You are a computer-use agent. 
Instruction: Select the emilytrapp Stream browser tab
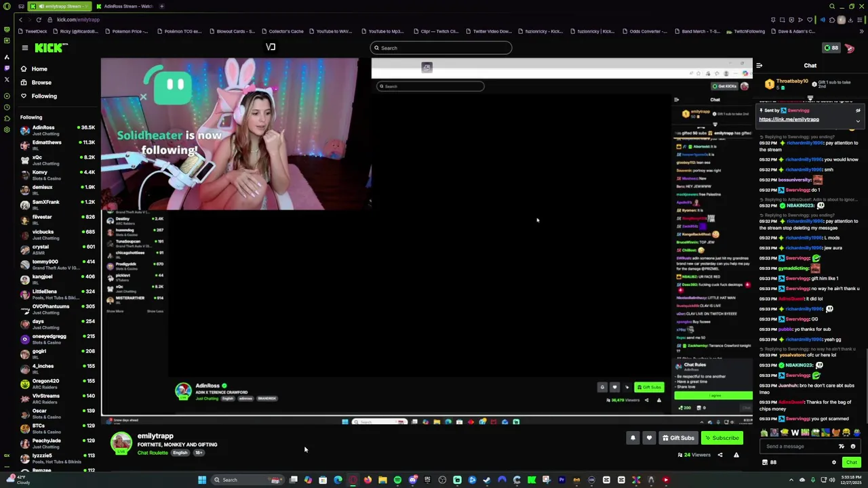[x=60, y=6]
